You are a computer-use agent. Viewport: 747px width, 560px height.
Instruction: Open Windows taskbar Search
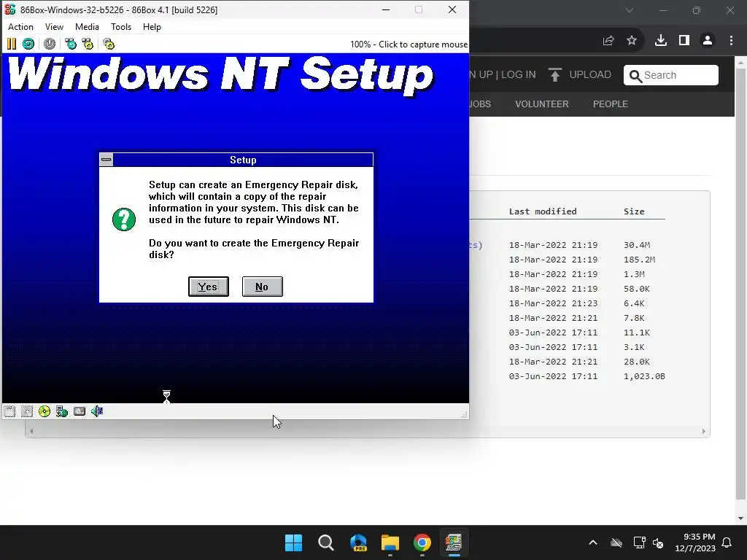point(326,542)
